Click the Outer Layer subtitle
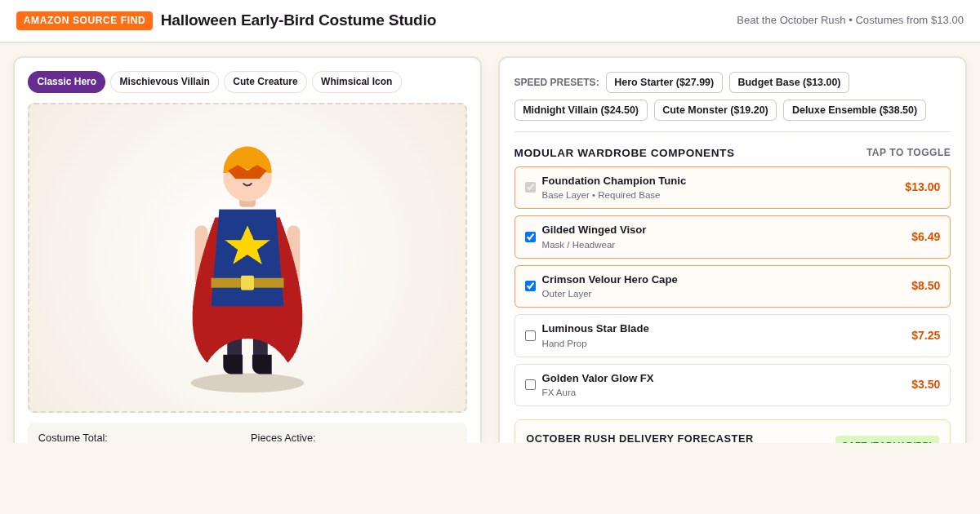 coord(567,294)
